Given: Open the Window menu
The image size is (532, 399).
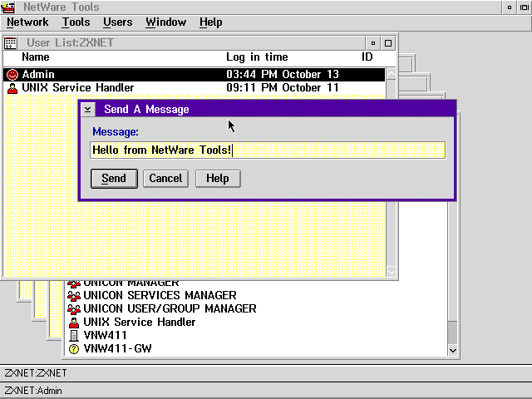Looking at the screenshot, I should (166, 22).
